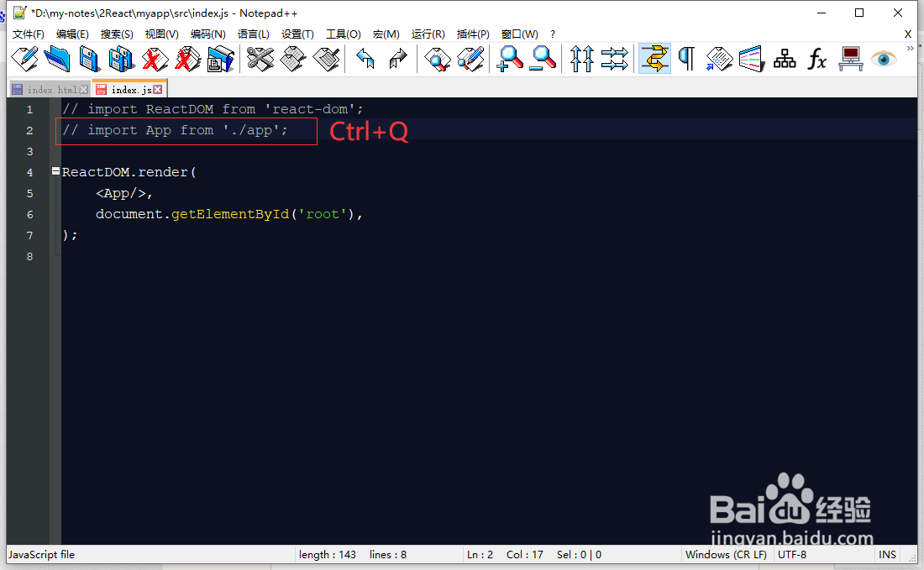Open the document map hierarchy icon

pos(785,59)
